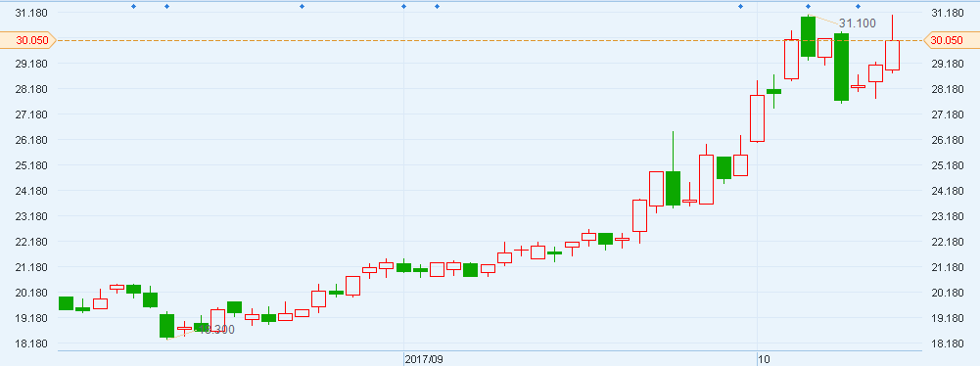Click 28.180 on the right price axis
Viewport: 980px width, 366px height.
tap(948, 89)
